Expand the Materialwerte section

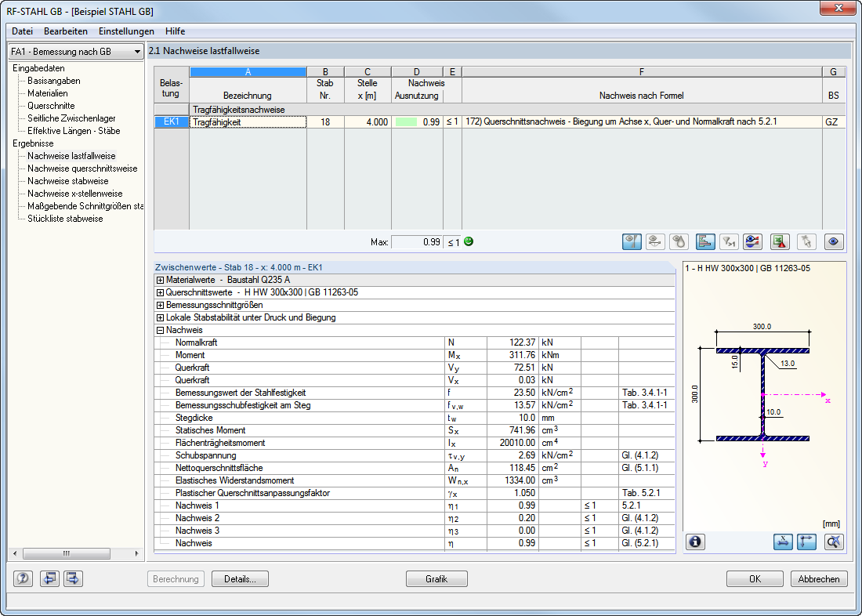(160, 280)
